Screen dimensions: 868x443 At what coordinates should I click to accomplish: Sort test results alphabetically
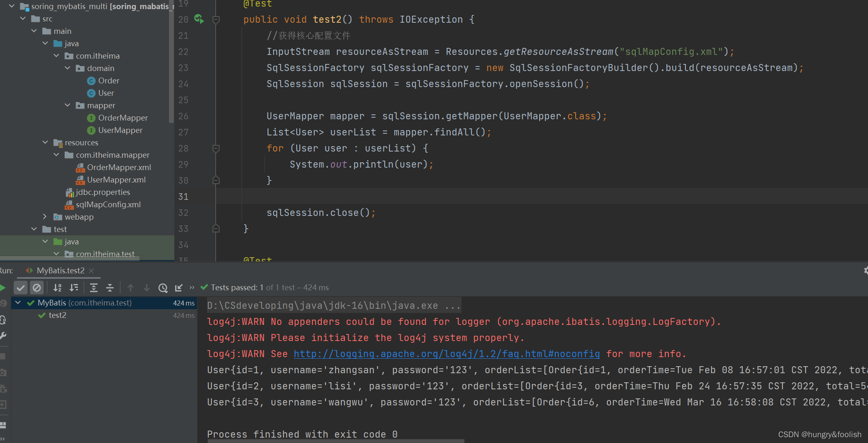[57, 288]
